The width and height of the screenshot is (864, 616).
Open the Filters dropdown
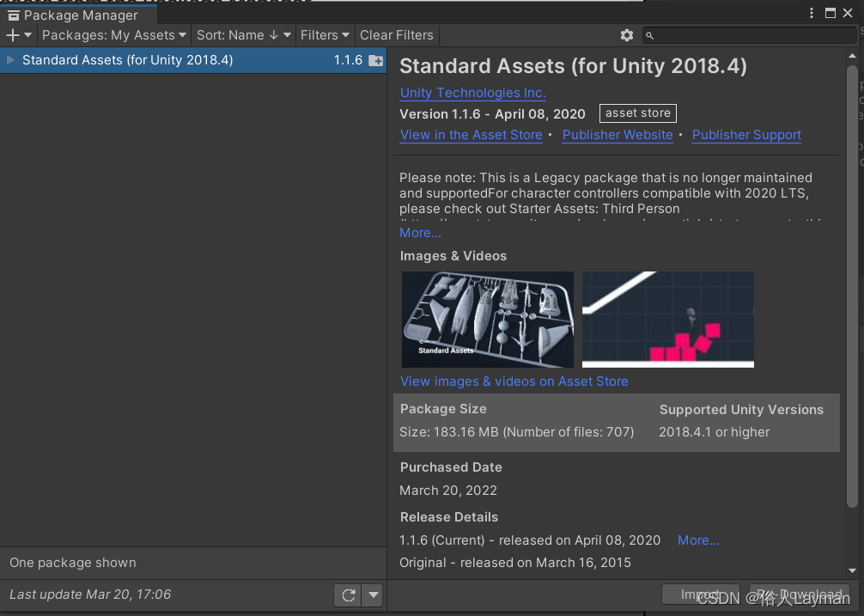coord(325,35)
